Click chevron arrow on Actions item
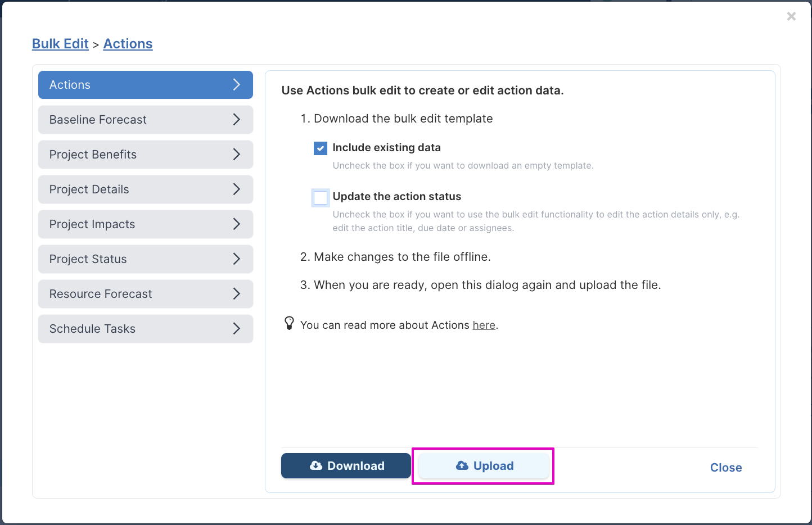812x525 pixels. pyautogui.click(x=237, y=85)
